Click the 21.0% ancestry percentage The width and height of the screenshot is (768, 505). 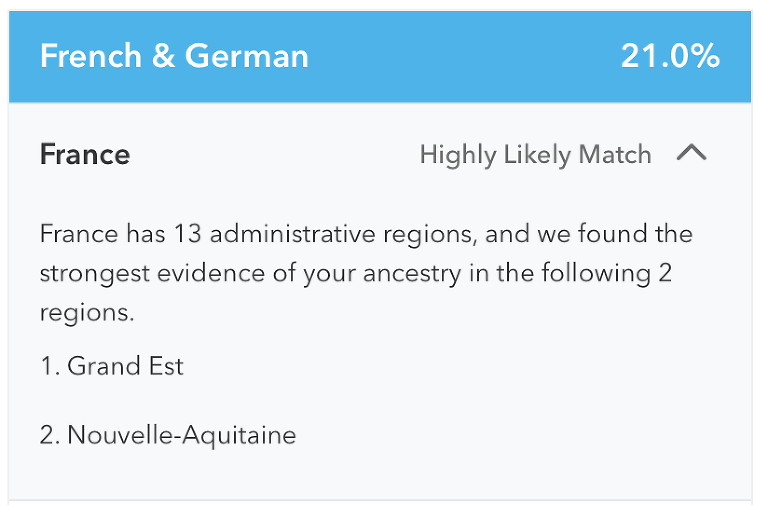669,56
